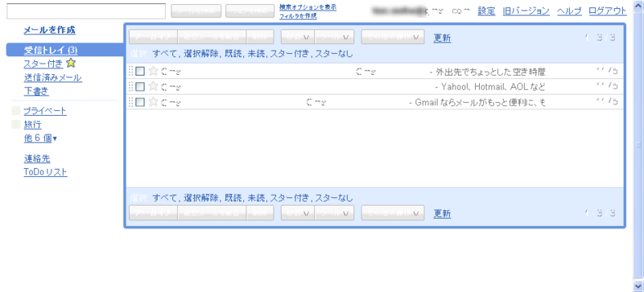This screenshot has height=292, width=644.
Task: Open プライベート label
Action: click(x=45, y=111)
